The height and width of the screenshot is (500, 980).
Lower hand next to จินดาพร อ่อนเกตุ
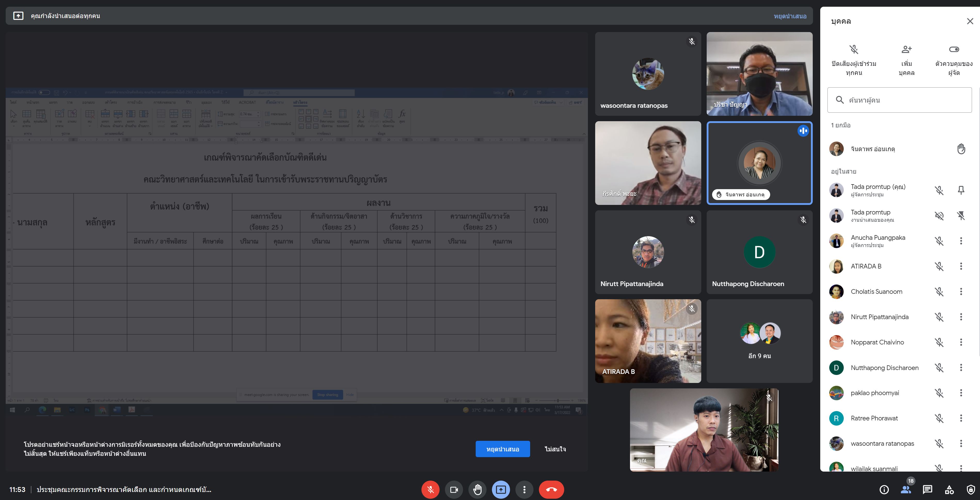point(961,149)
